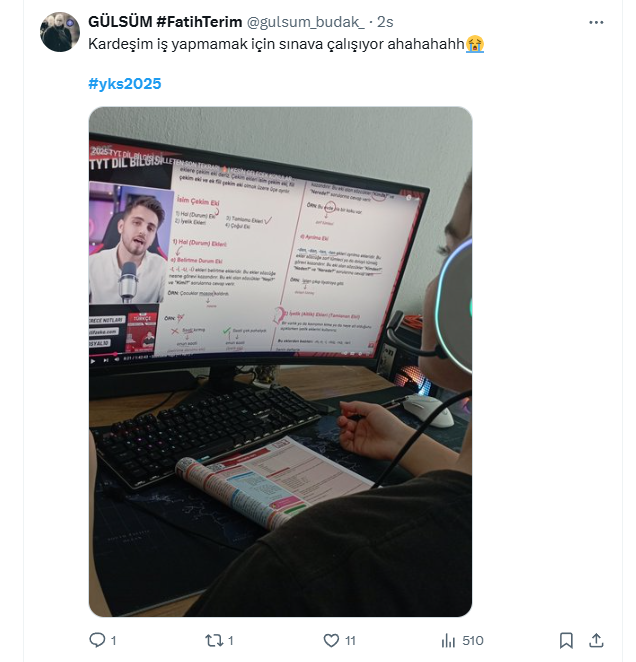The height and width of the screenshot is (662, 636).
Task: Open GÜLSÜM's profile avatar picture
Action: (60, 32)
